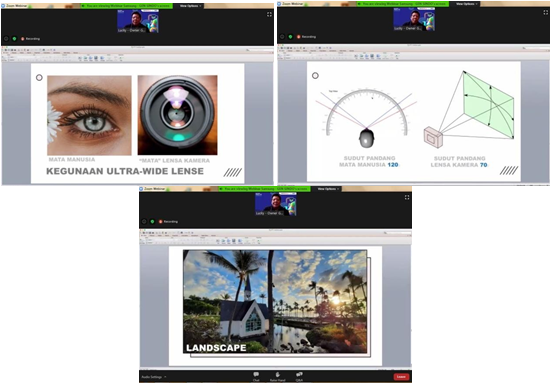Select the speaker video thumbnail in the Ultra-Wide Lense window

coord(138,21)
